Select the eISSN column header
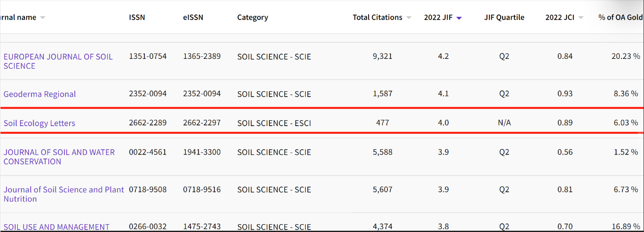Viewport: 644px width, 232px height. click(x=193, y=18)
